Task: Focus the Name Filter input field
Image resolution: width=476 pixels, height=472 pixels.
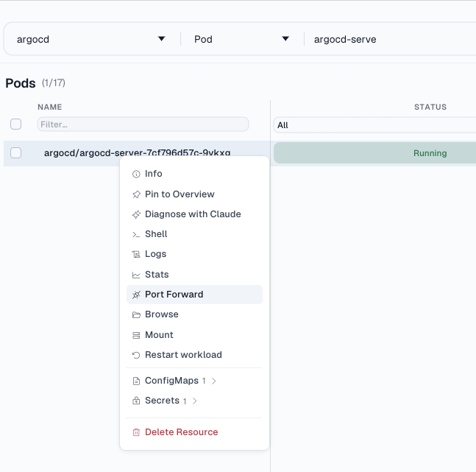Action: point(143,124)
